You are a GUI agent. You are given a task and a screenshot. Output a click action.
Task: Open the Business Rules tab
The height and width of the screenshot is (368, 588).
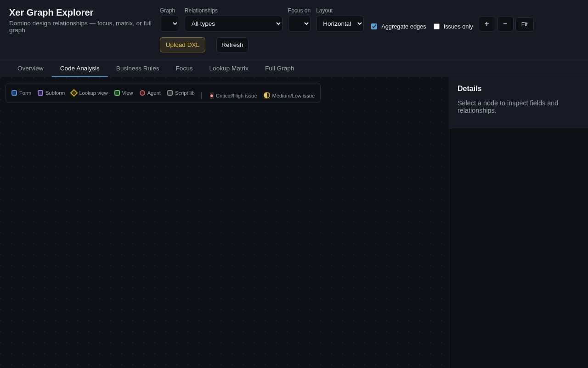click(138, 69)
